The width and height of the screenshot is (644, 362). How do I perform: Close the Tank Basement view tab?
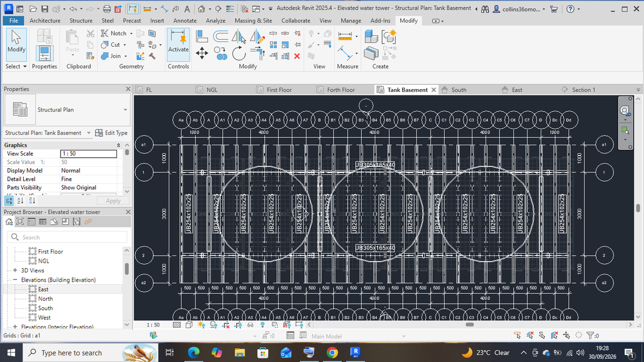[434, 90]
